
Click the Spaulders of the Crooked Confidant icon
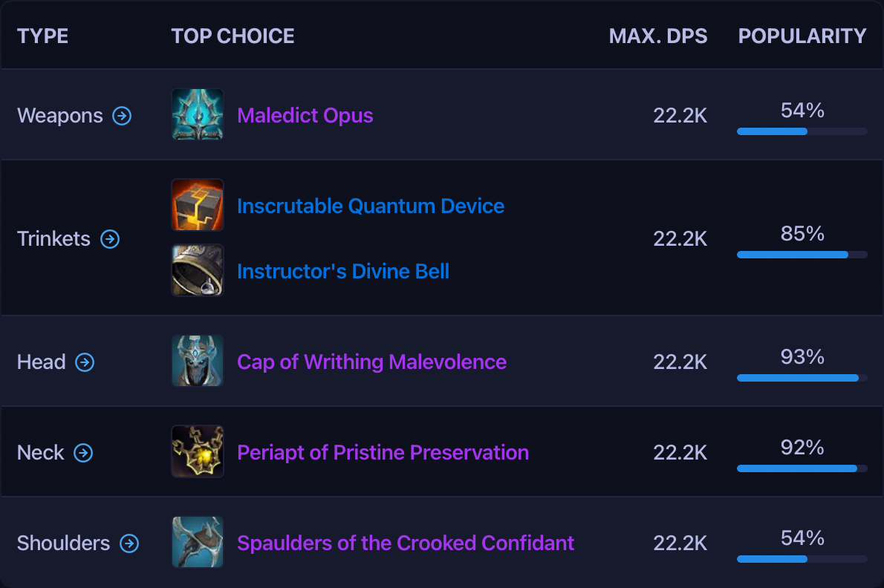coord(197,543)
